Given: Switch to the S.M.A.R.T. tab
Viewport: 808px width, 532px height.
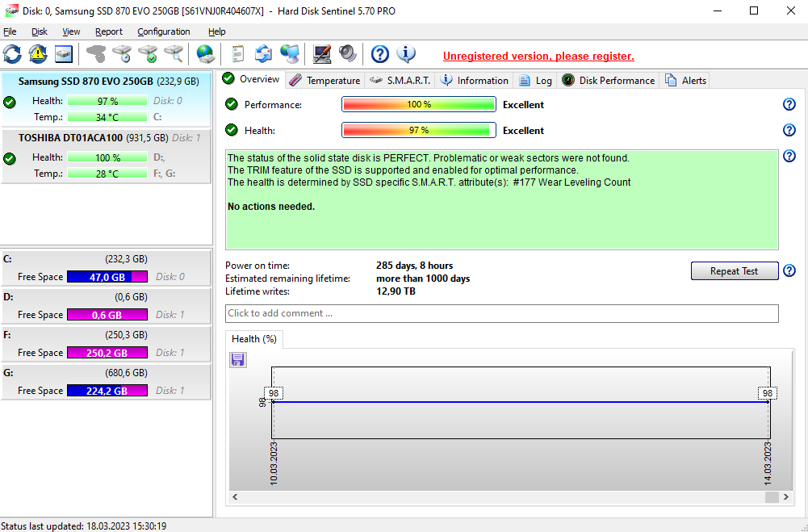Looking at the screenshot, I should point(400,81).
